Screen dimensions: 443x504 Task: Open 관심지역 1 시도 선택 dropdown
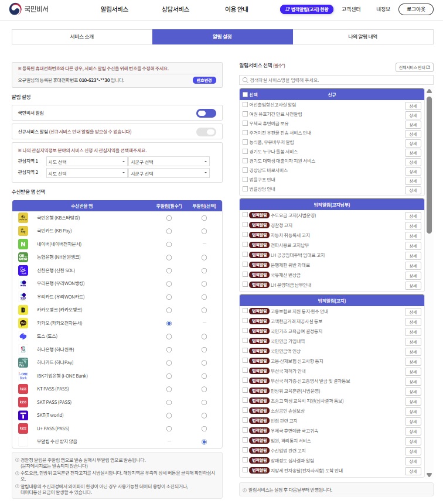(87, 162)
